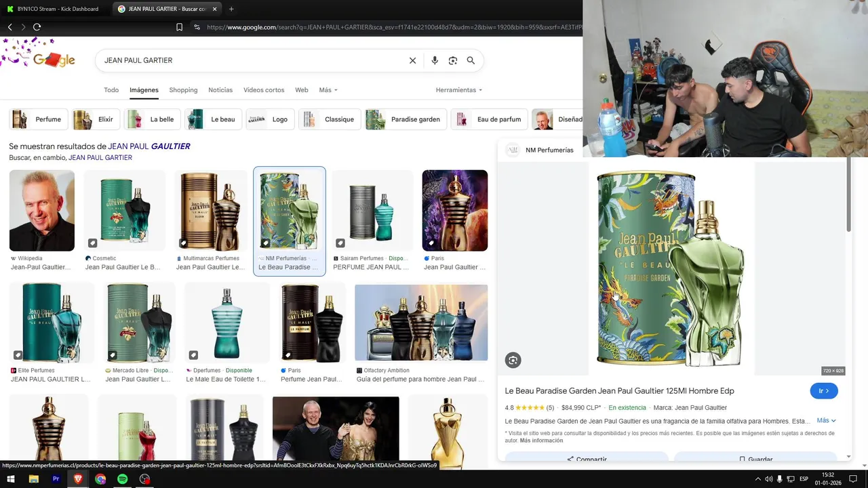
Task: Open corrected search JEAN PAUL GAULTIER link
Action: pyautogui.click(x=149, y=146)
